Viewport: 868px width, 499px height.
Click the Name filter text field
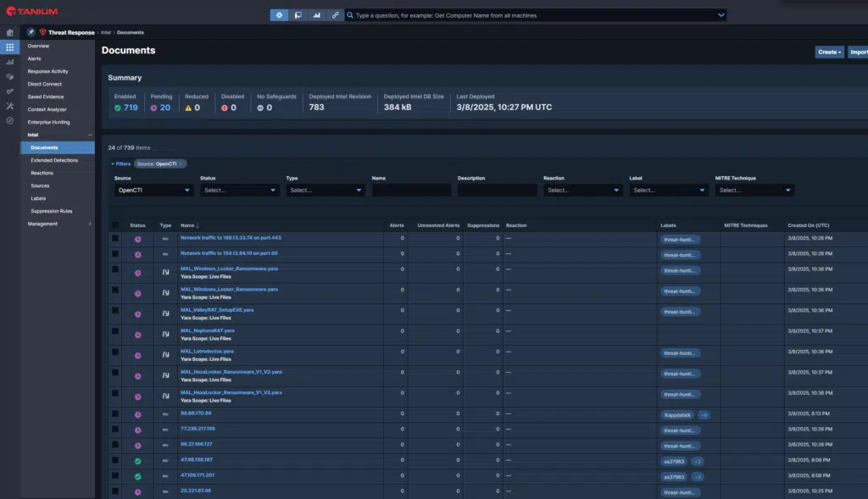click(411, 191)
